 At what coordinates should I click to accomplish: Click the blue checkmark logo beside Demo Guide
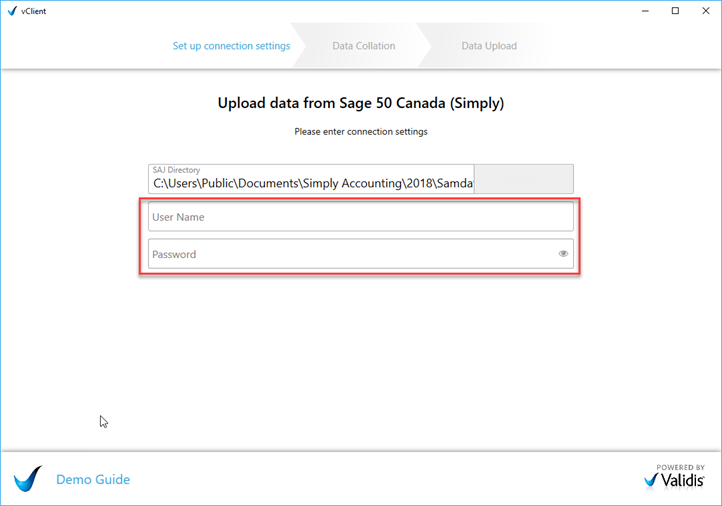28,479
